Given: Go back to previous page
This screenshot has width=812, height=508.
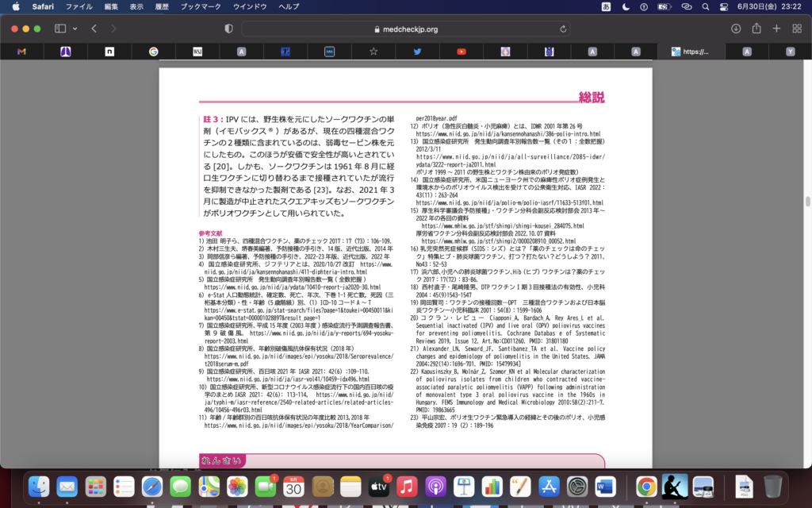Looking at the screenshot, I should click(x=94, y=29).
